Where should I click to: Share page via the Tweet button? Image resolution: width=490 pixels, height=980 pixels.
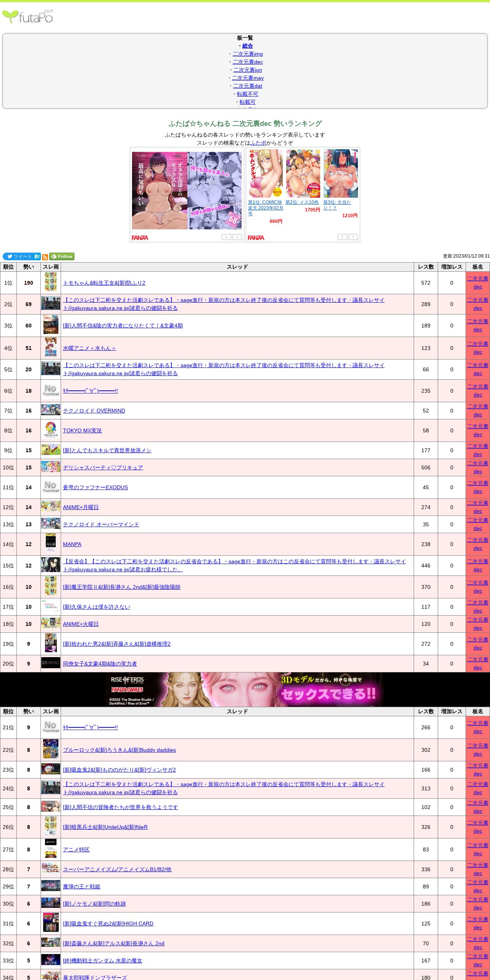coord(18,256)
